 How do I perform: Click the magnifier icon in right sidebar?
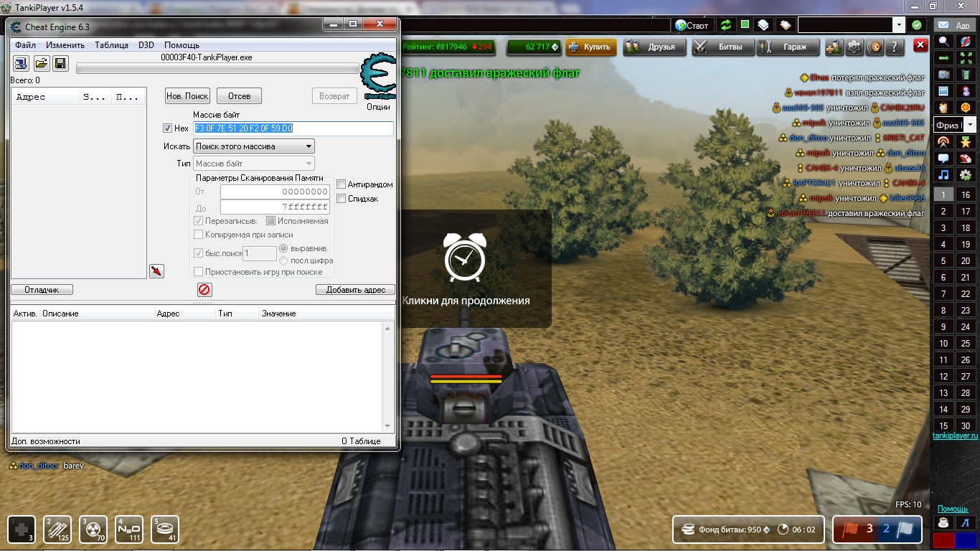tap(943, 42)
